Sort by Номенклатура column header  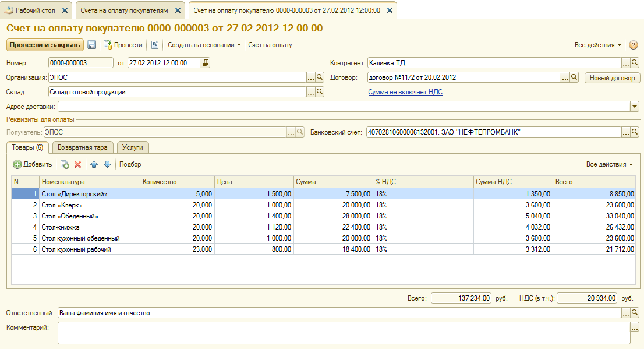(90, 182)
